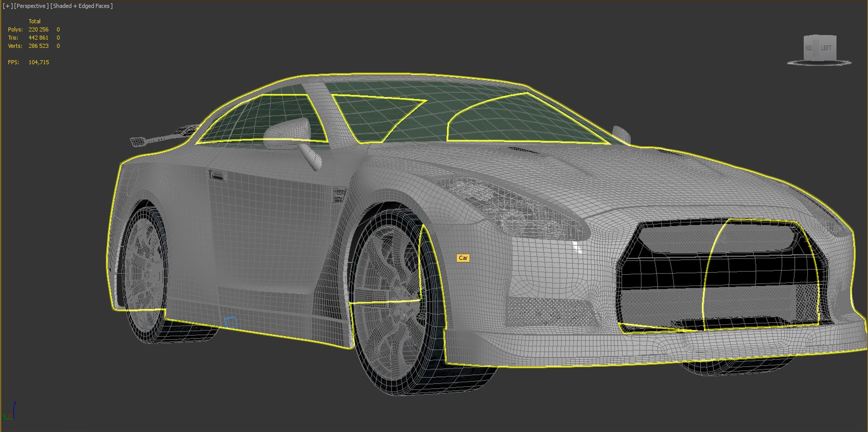868x432 pixels.
Task: Click the ViewCube compass ring
Action: click(x=819, y=63)
